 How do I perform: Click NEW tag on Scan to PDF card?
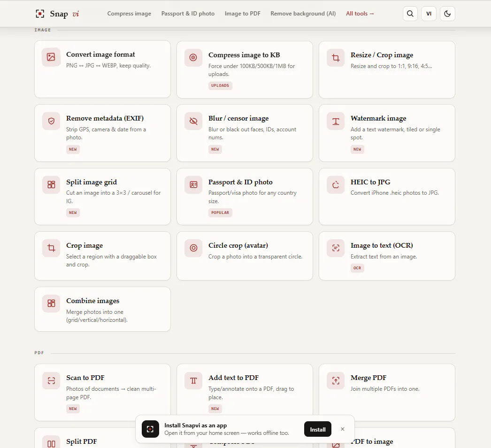pyautogui.click(x=73, y=409)
